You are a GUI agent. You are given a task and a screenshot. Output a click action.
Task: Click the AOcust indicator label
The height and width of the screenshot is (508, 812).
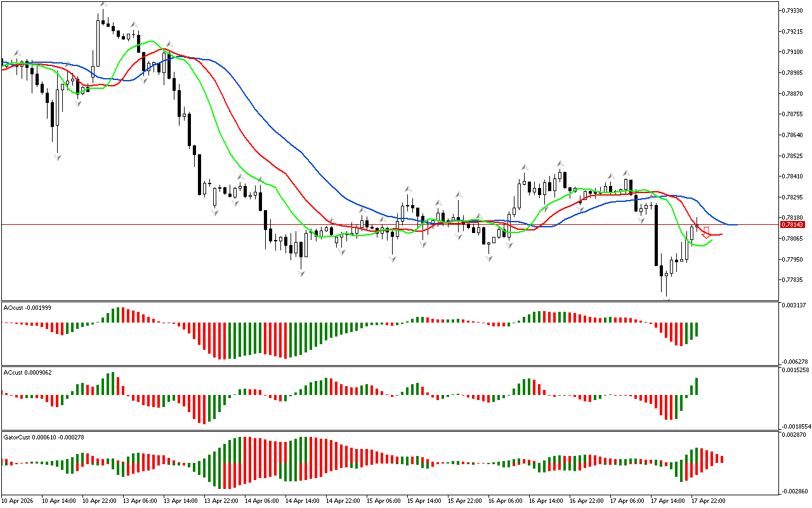[x=27, y=307]
